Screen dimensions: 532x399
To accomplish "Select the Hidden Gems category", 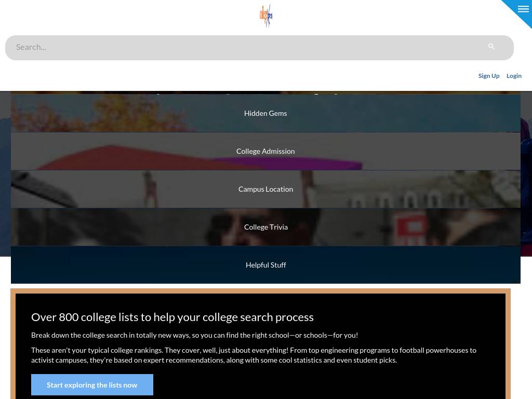I will pyautogui.click(x=265, y=113).
